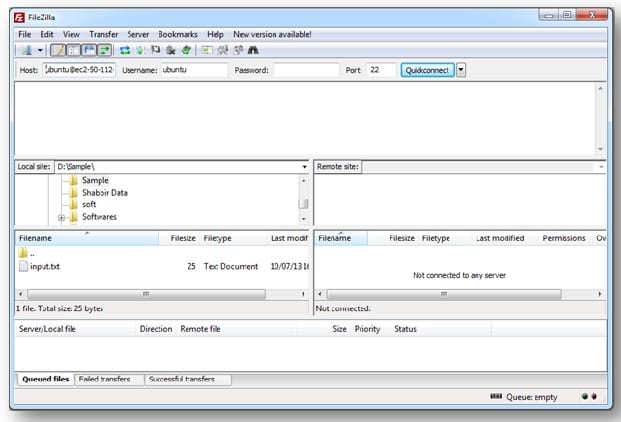Click the FileZilla title bar logo
The image size is (621, 422).
pos(19,17)
